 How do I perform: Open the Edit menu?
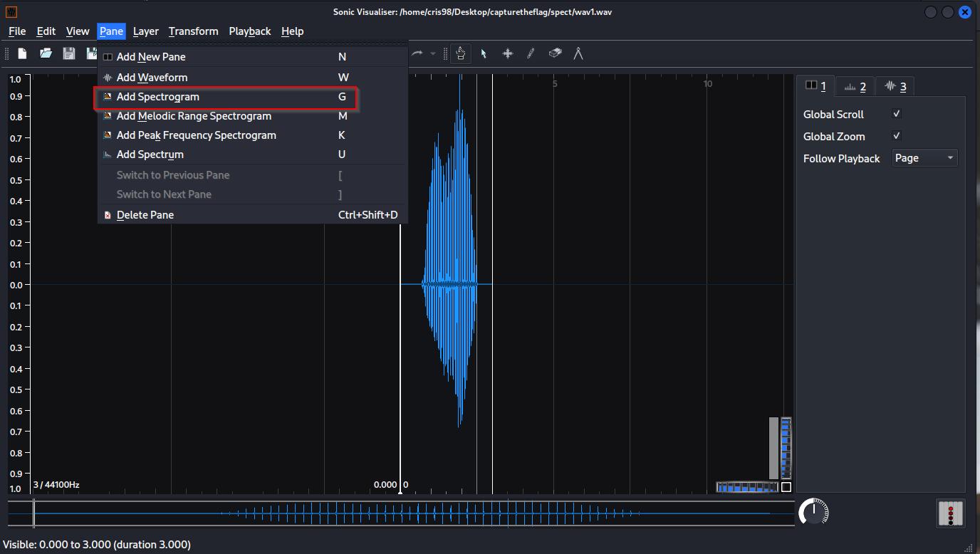click(46, 31)
